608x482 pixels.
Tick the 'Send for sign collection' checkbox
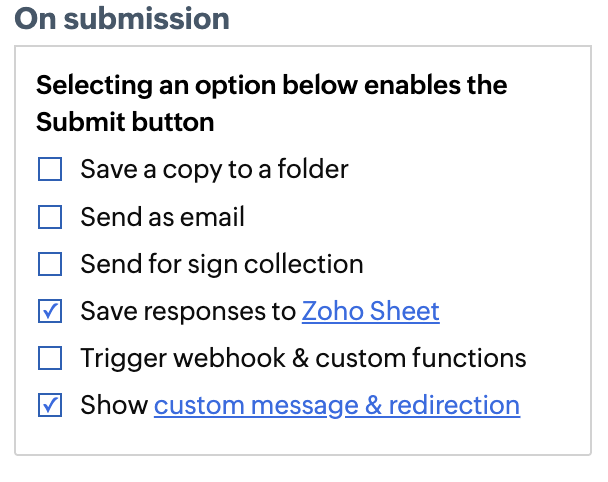[x=50, y=264]
